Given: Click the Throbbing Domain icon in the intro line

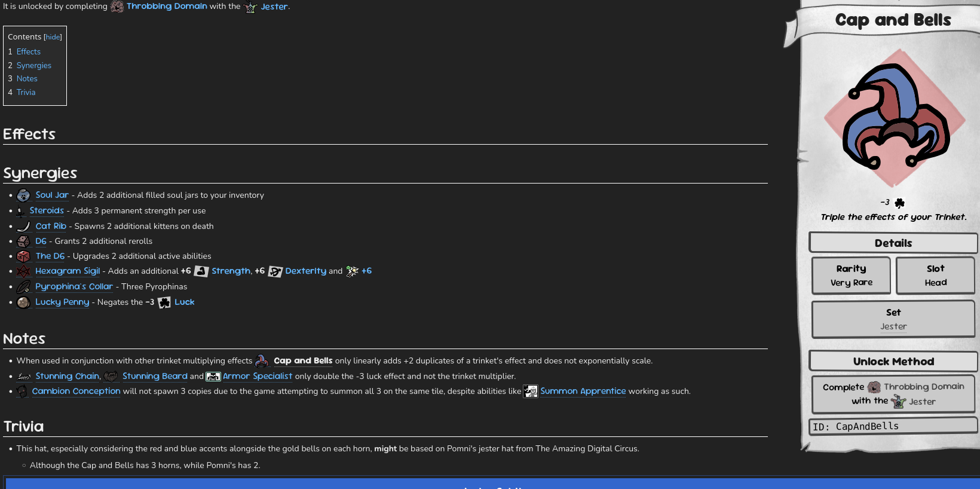Looking at the screenshot, I should coord(117,7).
